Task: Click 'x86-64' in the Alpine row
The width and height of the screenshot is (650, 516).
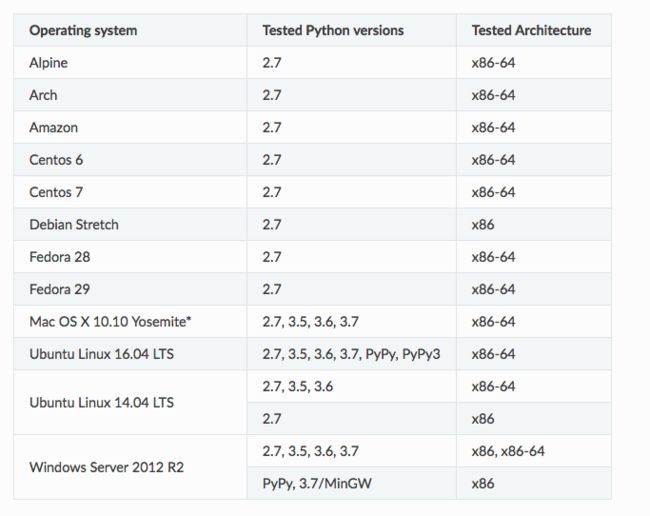Action: coord(493,63)
